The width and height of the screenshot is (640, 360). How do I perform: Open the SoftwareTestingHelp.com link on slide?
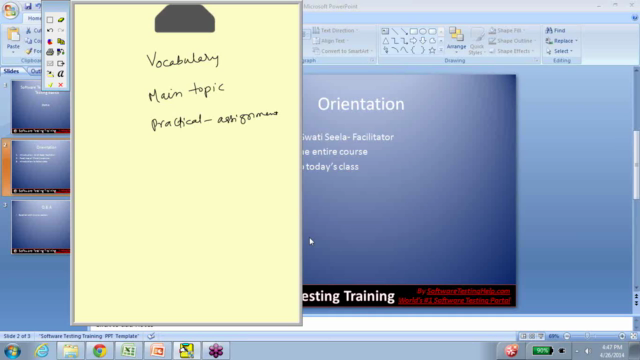(x=468, y=291)
